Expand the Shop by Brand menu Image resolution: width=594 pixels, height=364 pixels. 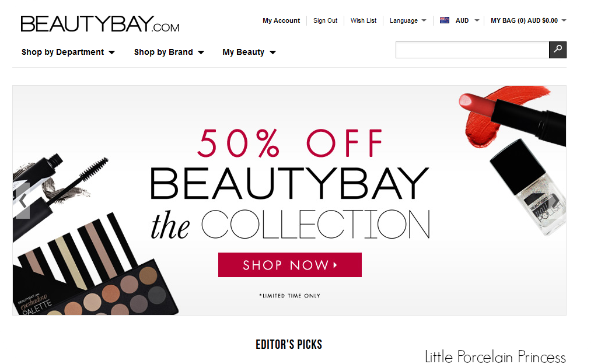point(169,52)
